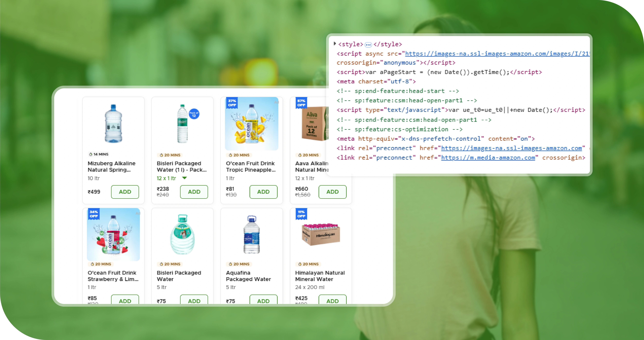
Task: Click the ellipsis badge inside the style tag
Action: [x=368, y=45]
